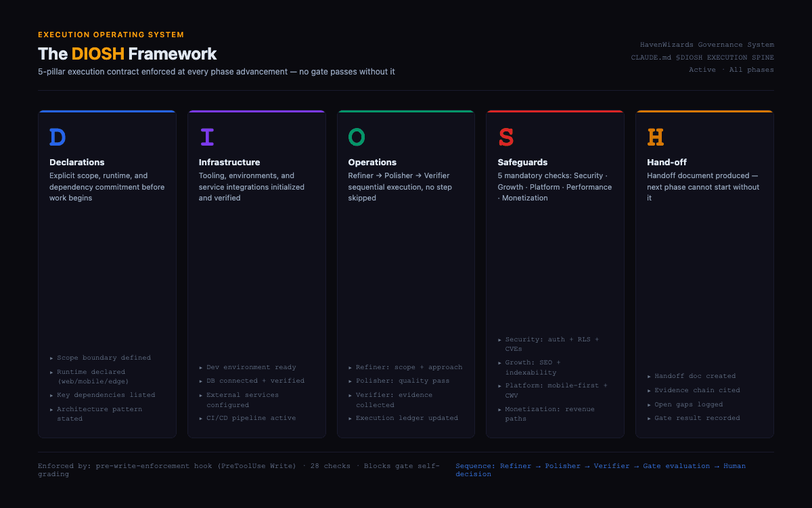Screen dimensions: 812x508
Task: Click 'Dev environment ready' item
Action: point(248,367)
